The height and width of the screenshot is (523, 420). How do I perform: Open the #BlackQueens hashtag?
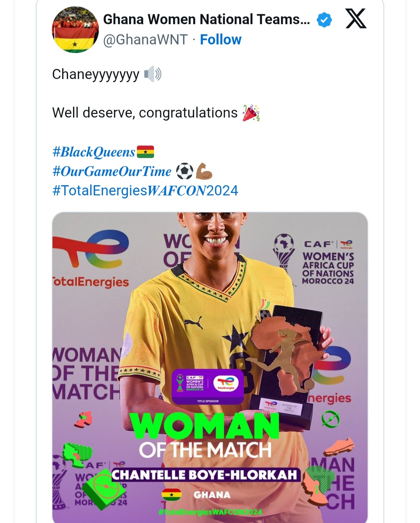point(94,152)
